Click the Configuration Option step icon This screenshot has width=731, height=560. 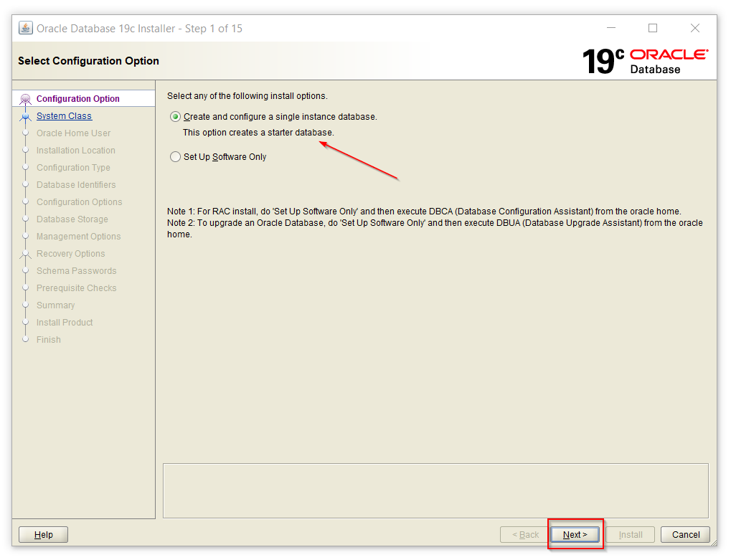pyautogui.click(x=26, y=99)
